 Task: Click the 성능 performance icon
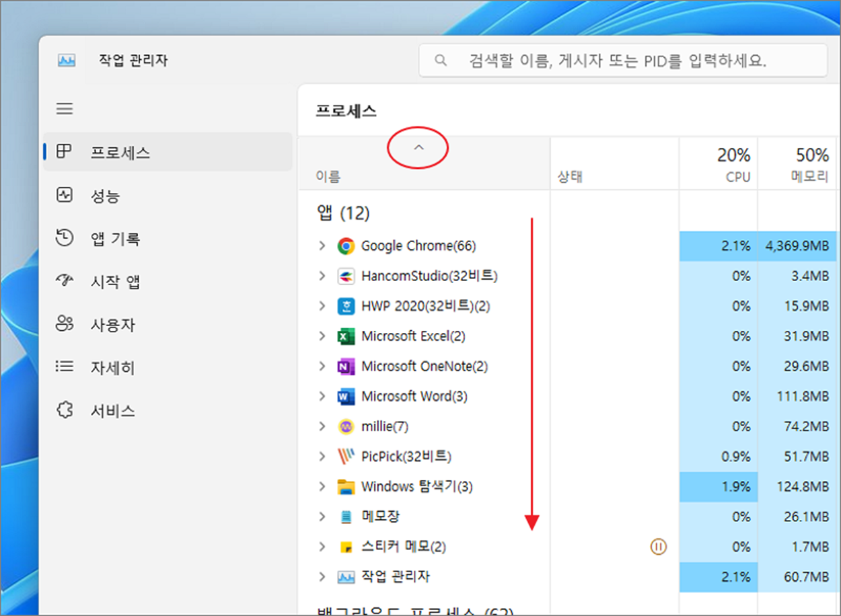[x=64, y=195]
